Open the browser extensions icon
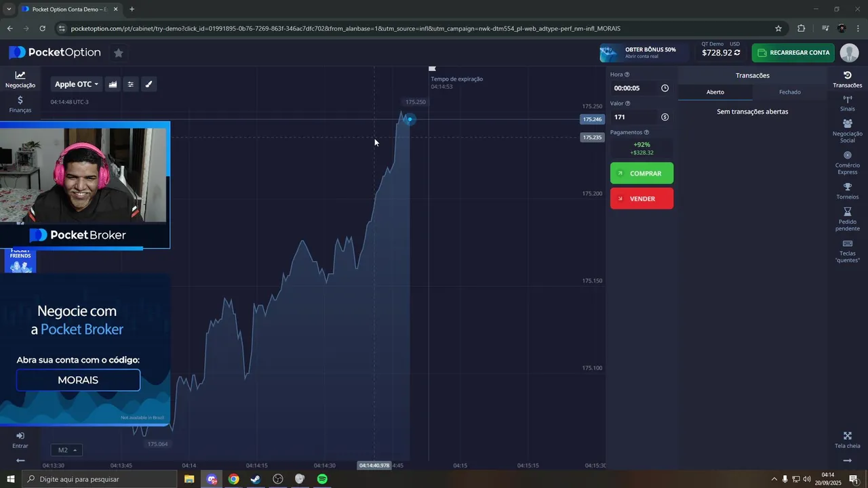This screenshot has width=868, height=488. point(801,28)
